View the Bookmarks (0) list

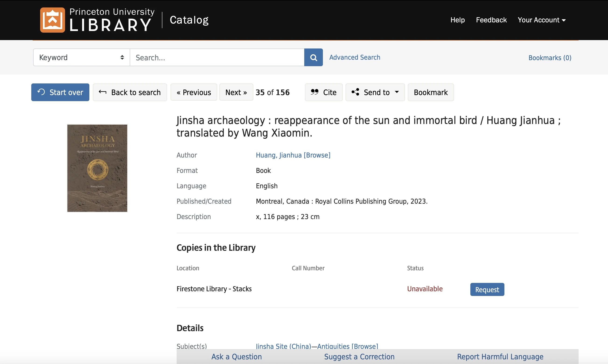(550, 58)
